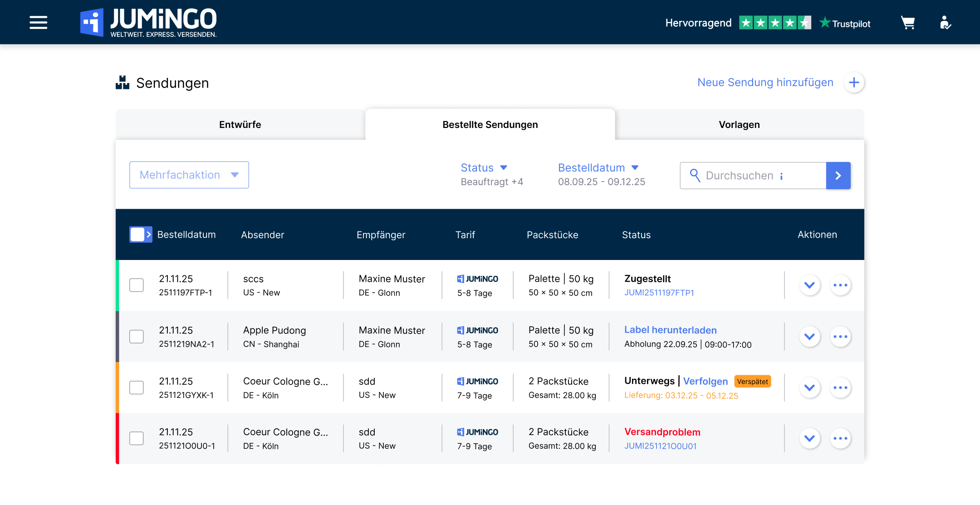Open the Mehrfachaktion dropdown
This screenshot has width=980, height=505.
(189, 175)
